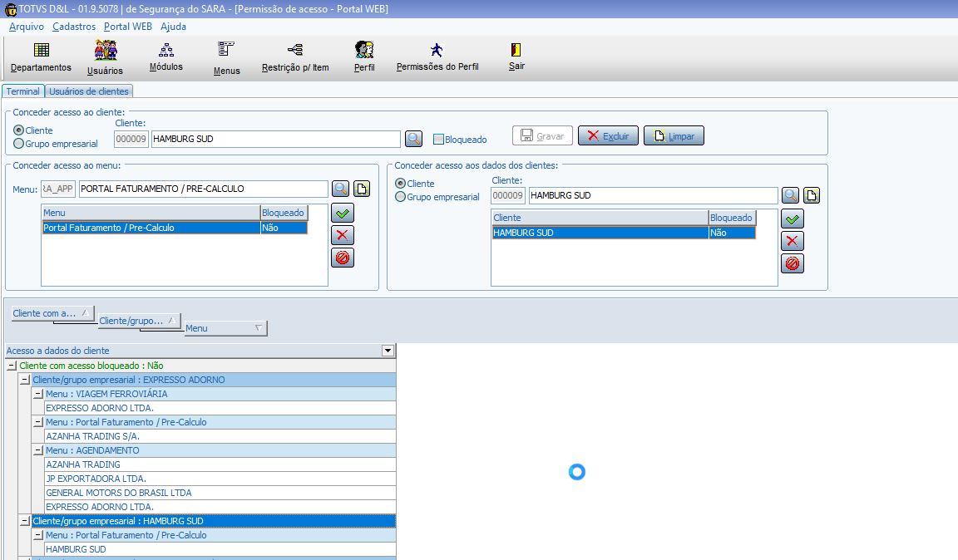Select Portal Faturamento / Pre-Calculo grid row
The image size is (958, 560).
[x=175, y=228]
